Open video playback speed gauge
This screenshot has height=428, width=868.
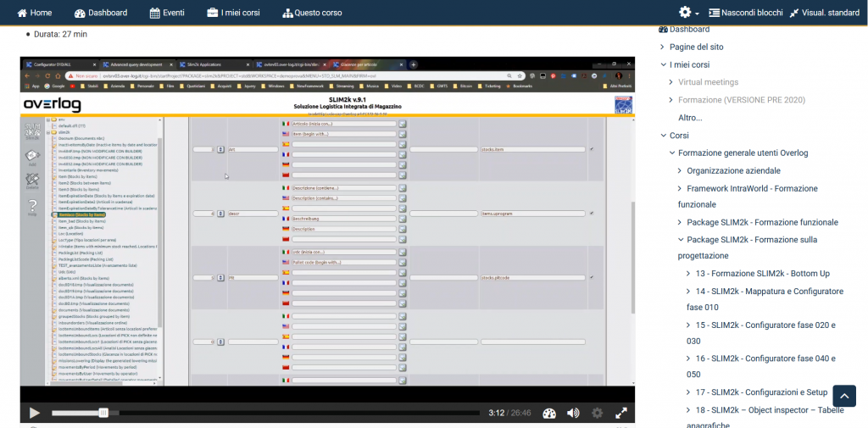point(548,413)
